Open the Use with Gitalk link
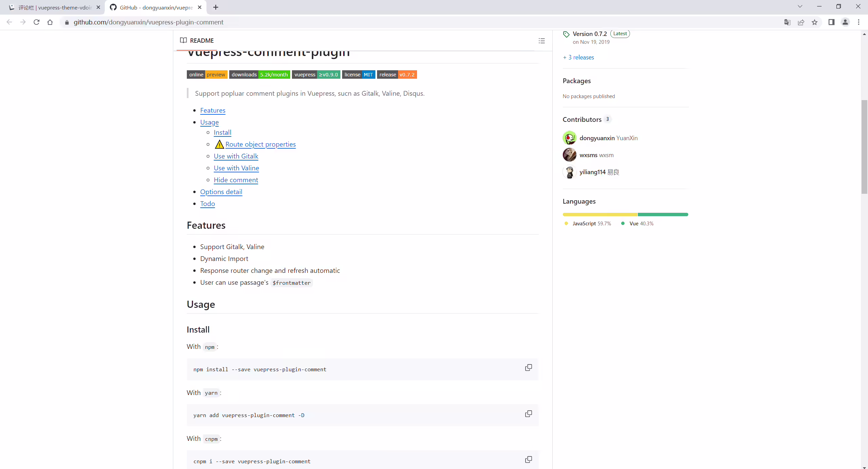868x469 pixels. (236, 156)
